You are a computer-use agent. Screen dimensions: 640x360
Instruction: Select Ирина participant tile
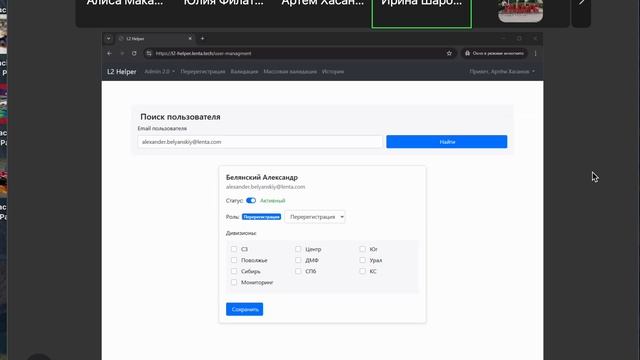422,13
